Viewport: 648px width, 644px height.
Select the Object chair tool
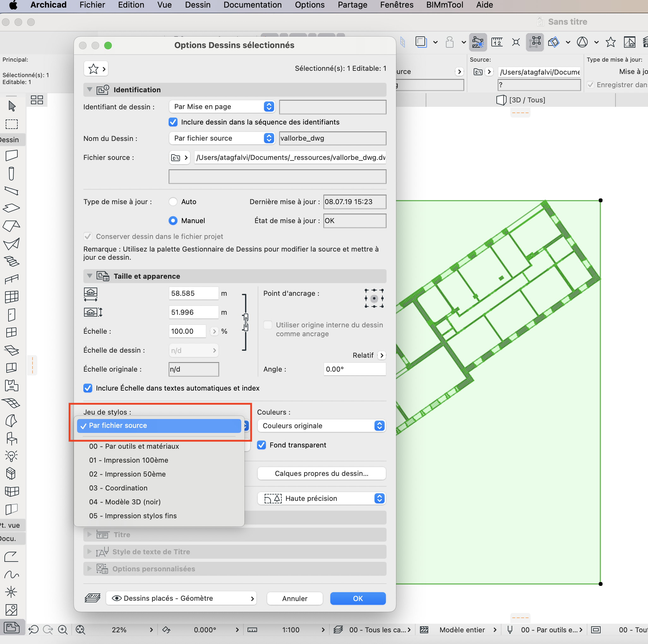click(12, 438)
